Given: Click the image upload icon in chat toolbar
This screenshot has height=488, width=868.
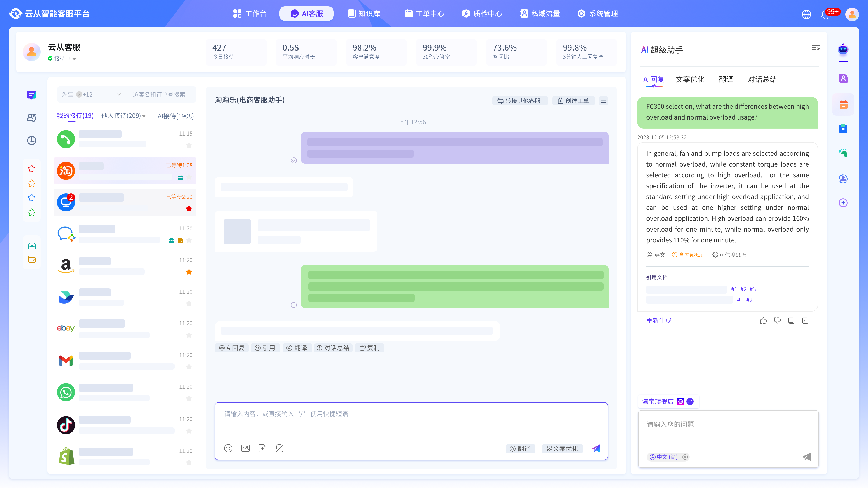Looking at the screenshot, I should click(245, 448).
